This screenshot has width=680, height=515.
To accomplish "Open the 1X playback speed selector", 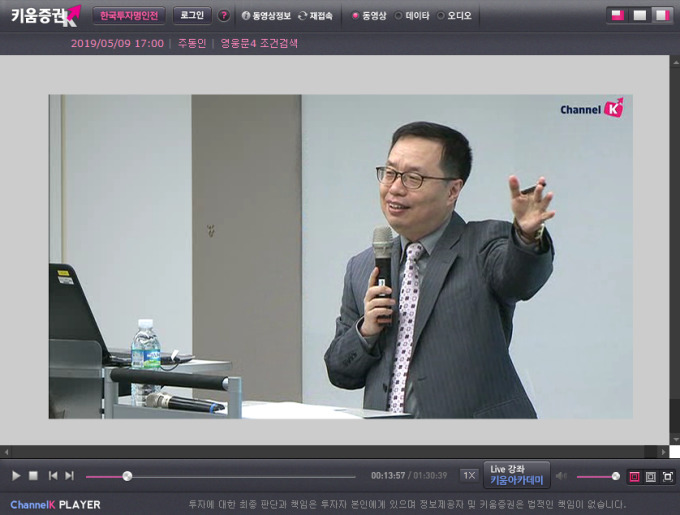I will [468, 476].
